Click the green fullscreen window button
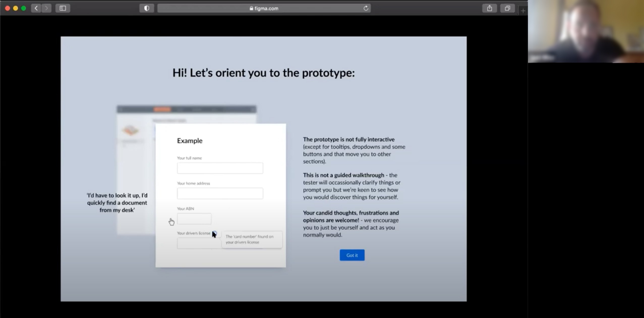Viewport: 644px width, 318px height. tap(23, 8)
